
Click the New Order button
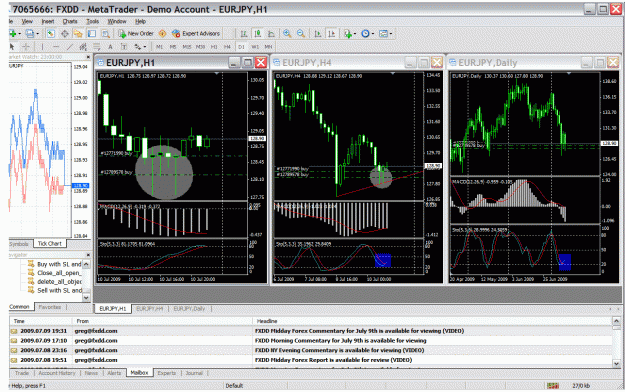click(x=136, y=34)
